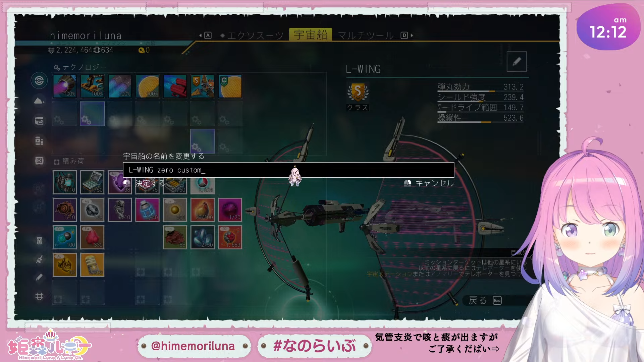Select the blue canister item 1/40
The height and width of the screenshot is (362, 644).
[x=147, y=209]
